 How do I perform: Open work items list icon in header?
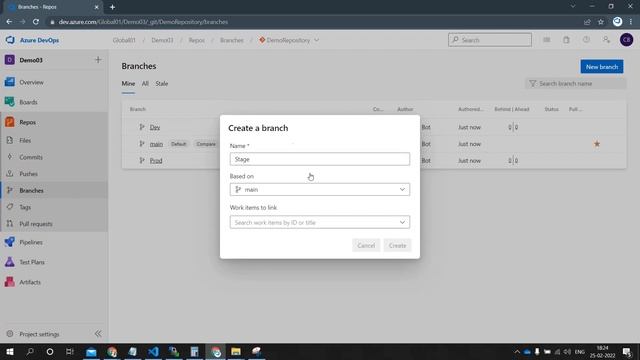547,40
